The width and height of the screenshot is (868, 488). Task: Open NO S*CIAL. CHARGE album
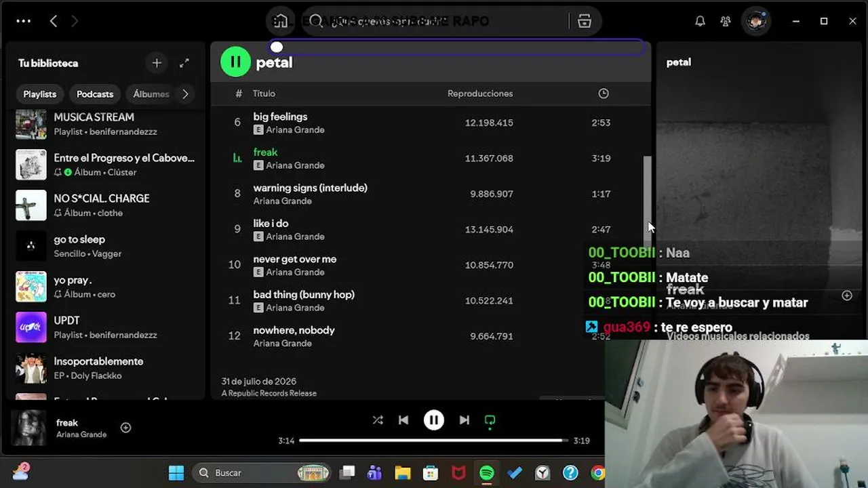[106, 205]
